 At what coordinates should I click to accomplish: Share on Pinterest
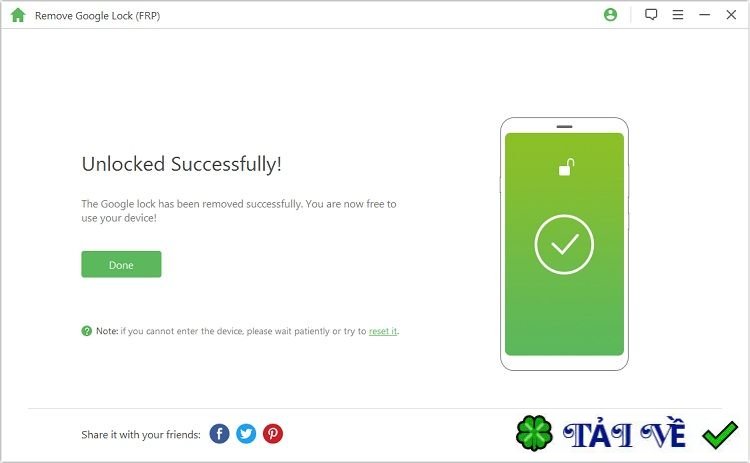tap(273, 434)
